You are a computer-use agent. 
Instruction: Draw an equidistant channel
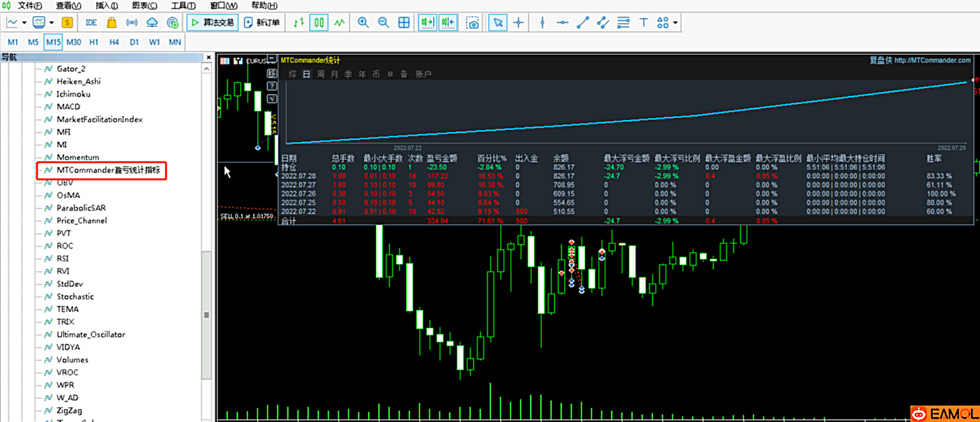coord(603,23)
